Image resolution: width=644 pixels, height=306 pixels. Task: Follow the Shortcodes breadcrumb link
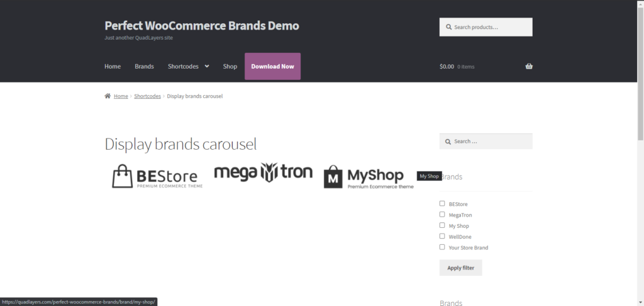(x=147, y=96)
